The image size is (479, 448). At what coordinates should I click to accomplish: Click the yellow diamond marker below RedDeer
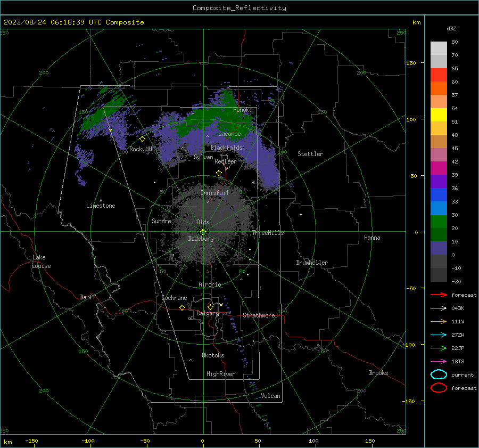[219, 173]
